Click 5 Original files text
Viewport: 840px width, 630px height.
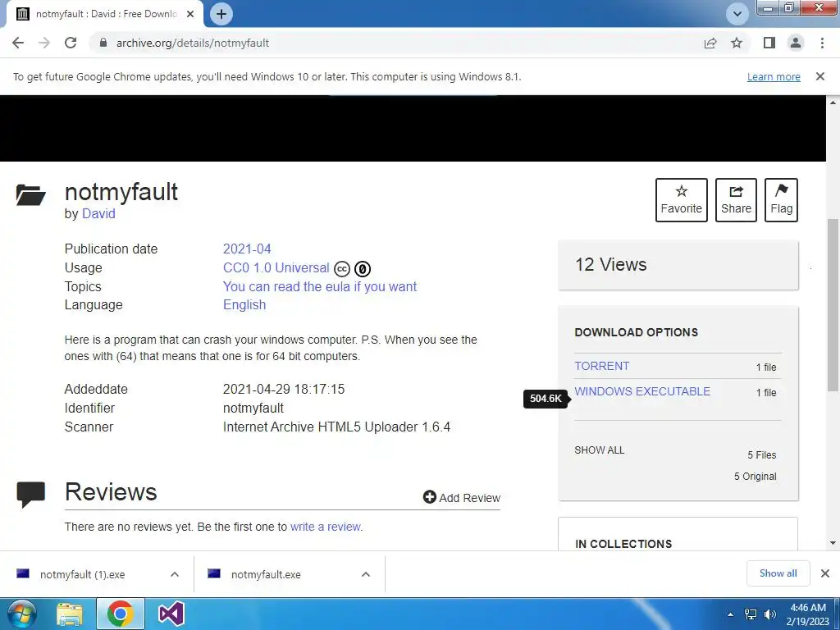(x=755, y=477)
